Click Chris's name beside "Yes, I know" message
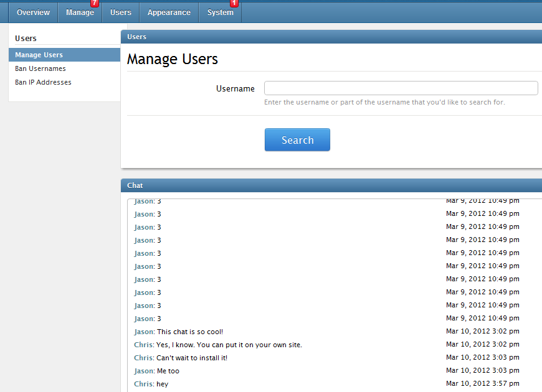542x392 pixels. 143,345
